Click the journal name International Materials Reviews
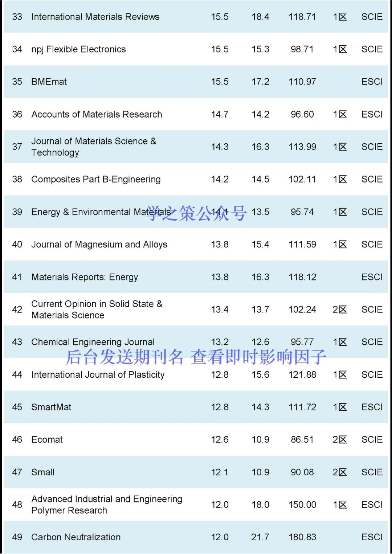Screen dimensions: 392x554 coord(95,17)
